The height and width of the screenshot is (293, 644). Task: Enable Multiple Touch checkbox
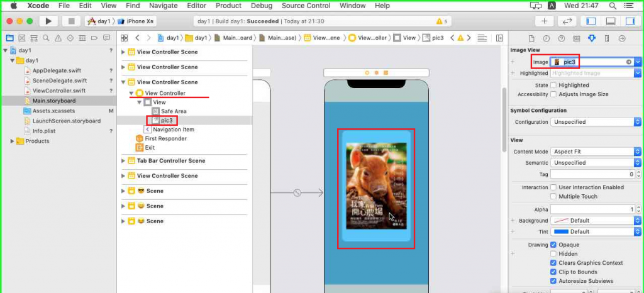point(553,196)
